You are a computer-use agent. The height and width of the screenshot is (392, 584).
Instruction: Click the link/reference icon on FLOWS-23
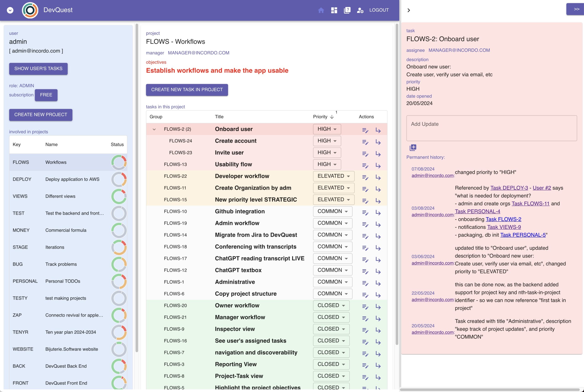click(378, 153)
